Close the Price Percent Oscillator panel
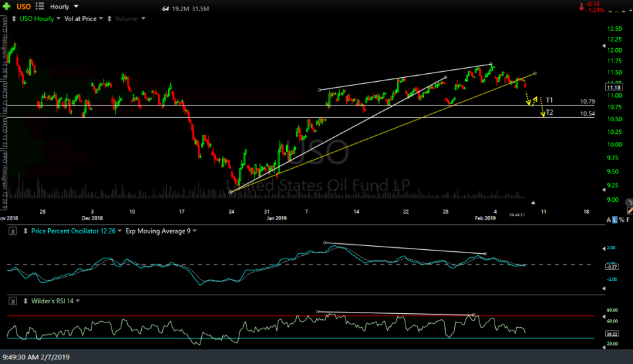The width and height of the screenshot is (633, 364). (x=13, y=230)
